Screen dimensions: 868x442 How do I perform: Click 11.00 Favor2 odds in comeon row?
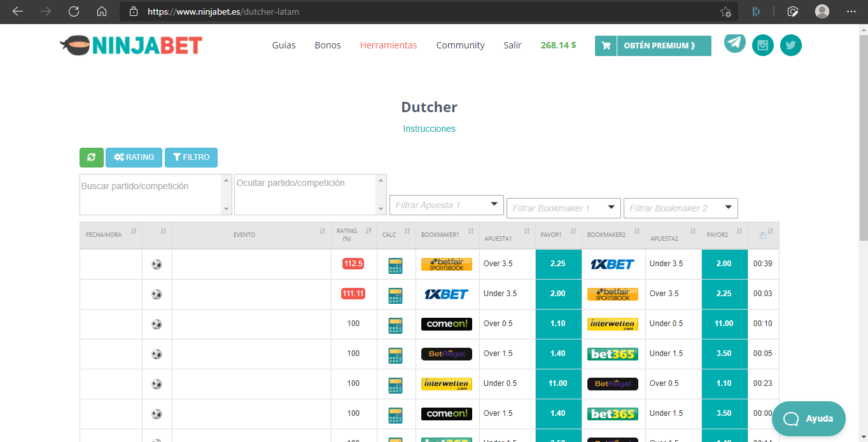point(724,324)
